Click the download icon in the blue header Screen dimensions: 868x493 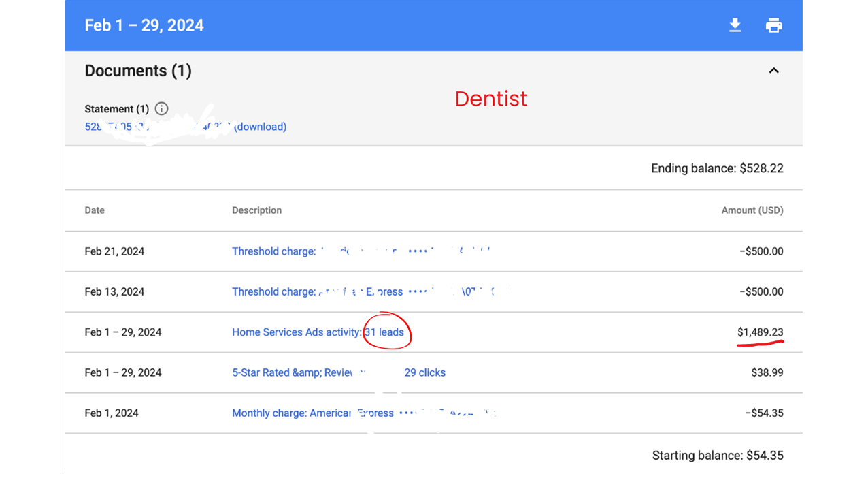click(x=735, y=26)
